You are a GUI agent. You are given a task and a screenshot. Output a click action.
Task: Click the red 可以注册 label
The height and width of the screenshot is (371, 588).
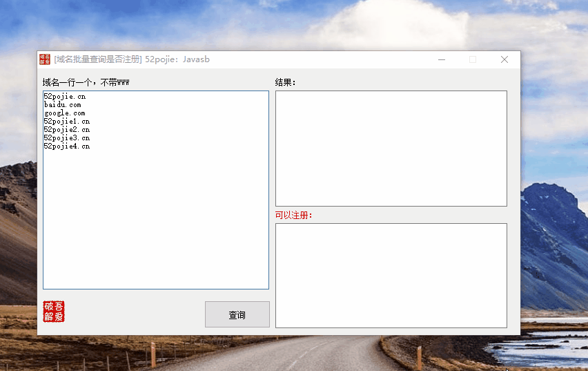pos(293,215)
